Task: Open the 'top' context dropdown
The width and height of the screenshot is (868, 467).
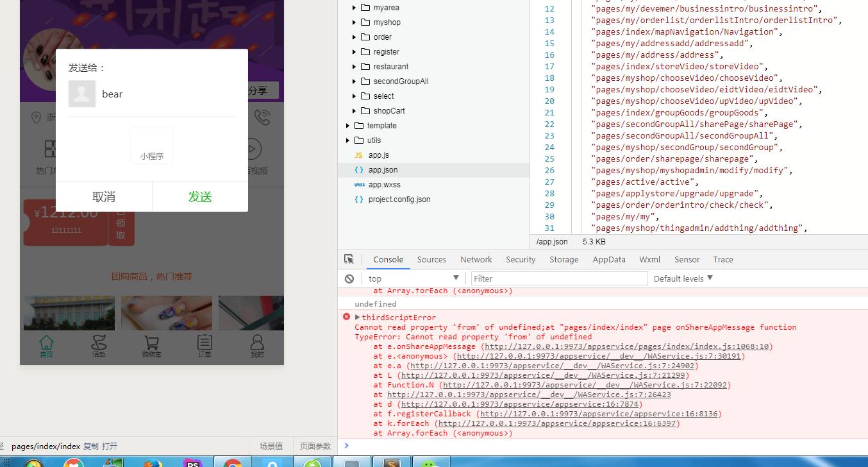Action: pyautogui.click(x=413, y=278)
